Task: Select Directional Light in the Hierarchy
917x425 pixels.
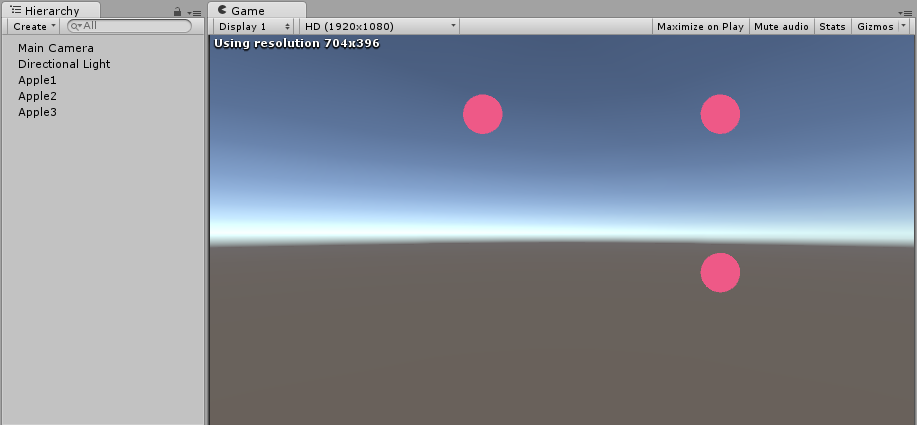Action: [x=64, y=64]
